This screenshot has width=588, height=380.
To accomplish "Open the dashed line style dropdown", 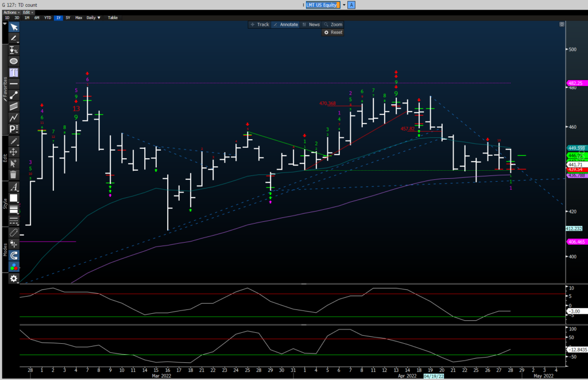I will (14, 221).
